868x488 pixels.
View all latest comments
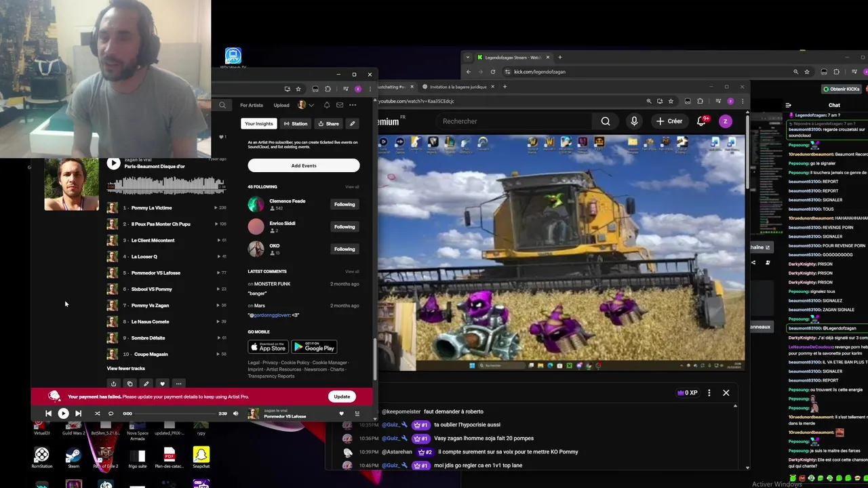tap(352, 272)
